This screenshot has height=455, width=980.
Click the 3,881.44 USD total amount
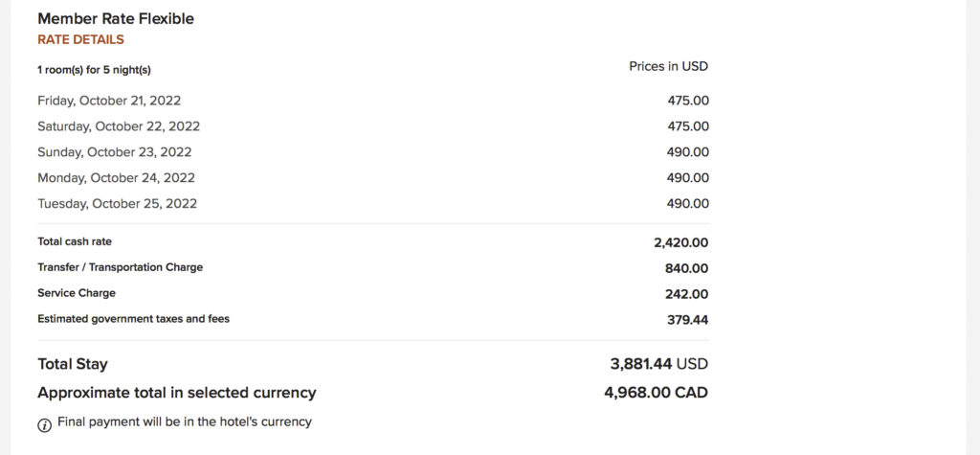point(658,364)
